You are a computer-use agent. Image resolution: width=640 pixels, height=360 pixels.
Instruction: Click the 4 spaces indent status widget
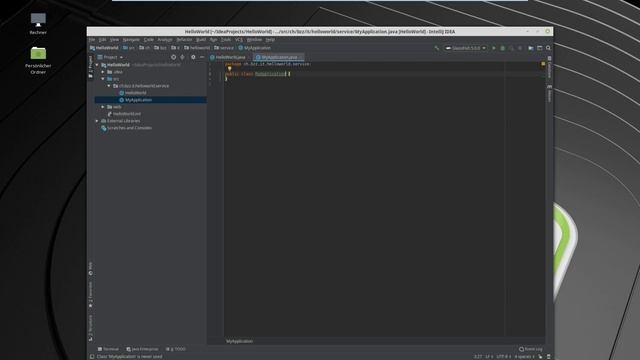pyautogui.click(x=524, y=356)
